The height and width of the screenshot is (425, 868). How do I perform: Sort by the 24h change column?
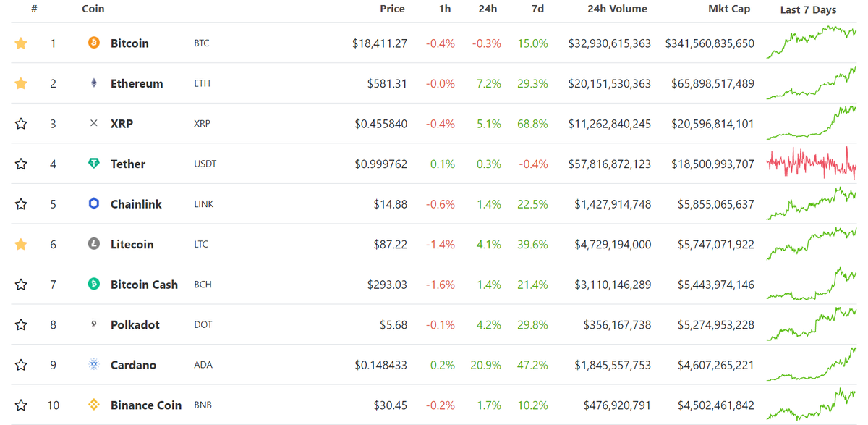pyautogui.click(x=488, y=9)
